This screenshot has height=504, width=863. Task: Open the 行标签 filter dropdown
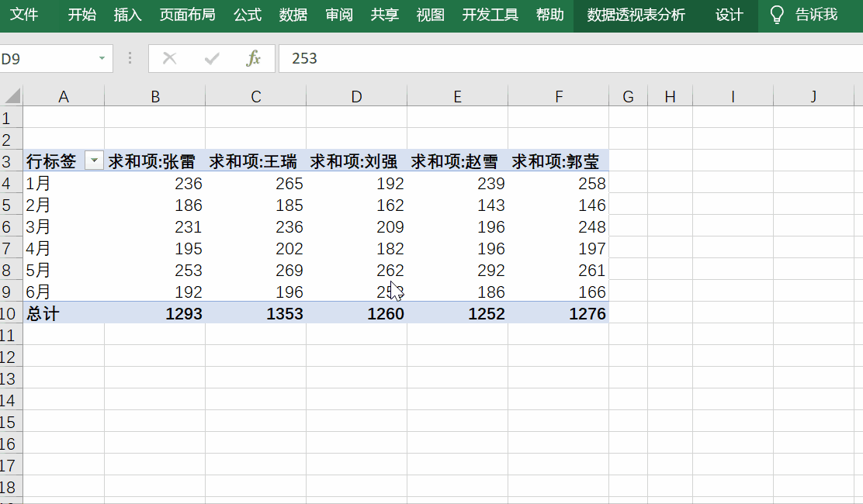click(x=94, y=161)
